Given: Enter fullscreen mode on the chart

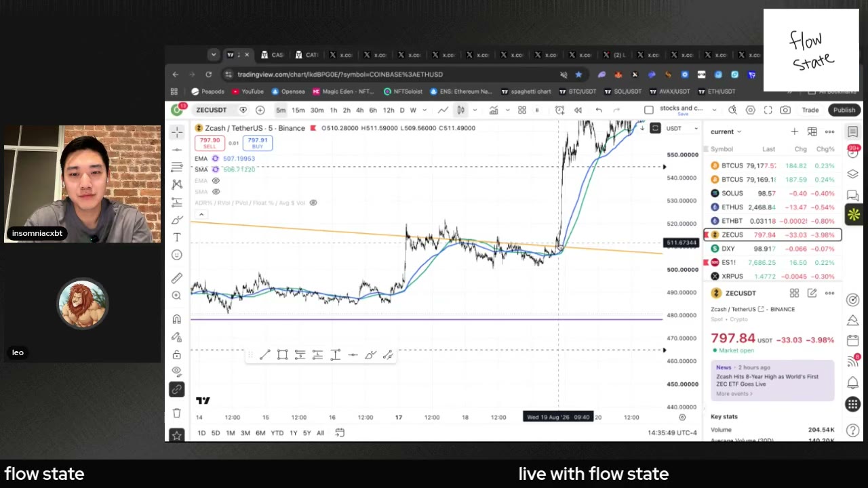Looking at the screenshot, I should pyautogui.click(x=768, y=110).
